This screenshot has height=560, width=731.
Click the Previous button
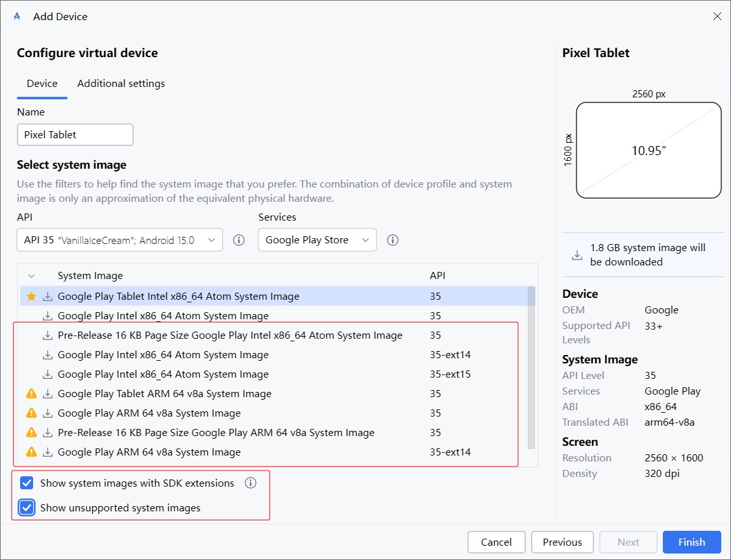pos(562,542)
